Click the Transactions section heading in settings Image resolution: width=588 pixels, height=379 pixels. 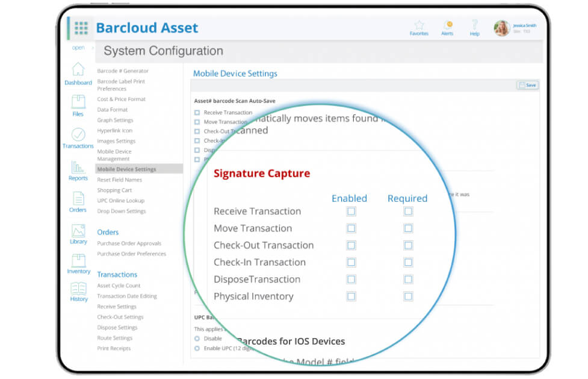point(117,275)
